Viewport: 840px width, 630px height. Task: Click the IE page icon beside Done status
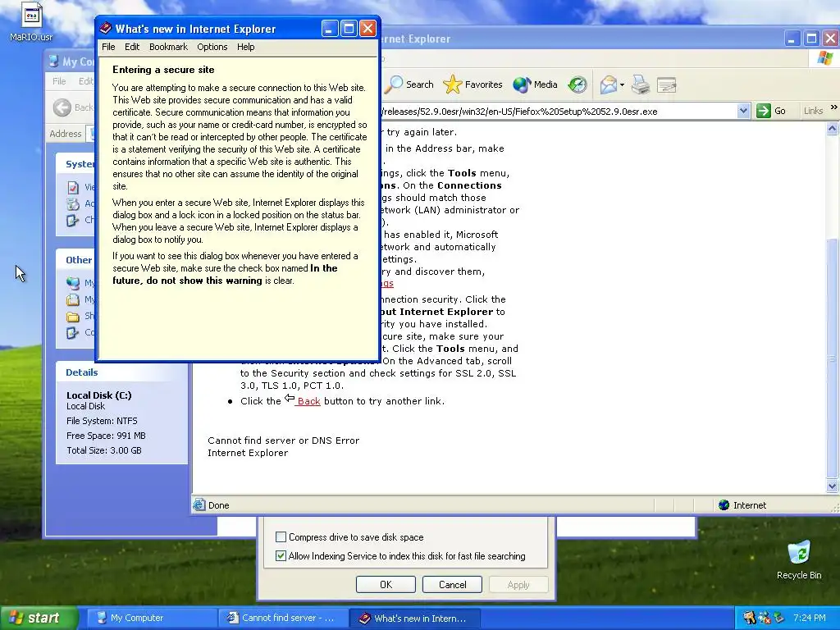199,504
